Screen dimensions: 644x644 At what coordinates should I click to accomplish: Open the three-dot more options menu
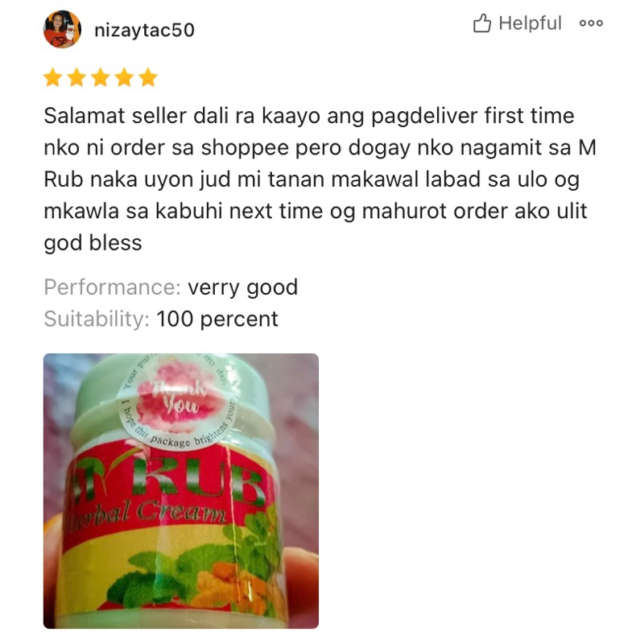pyautogui.click(x=591, y=23)
